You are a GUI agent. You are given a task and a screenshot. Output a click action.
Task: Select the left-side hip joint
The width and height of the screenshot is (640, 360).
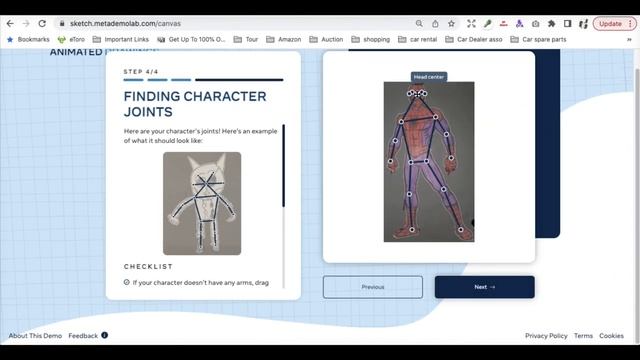click(x=411, y=162)
